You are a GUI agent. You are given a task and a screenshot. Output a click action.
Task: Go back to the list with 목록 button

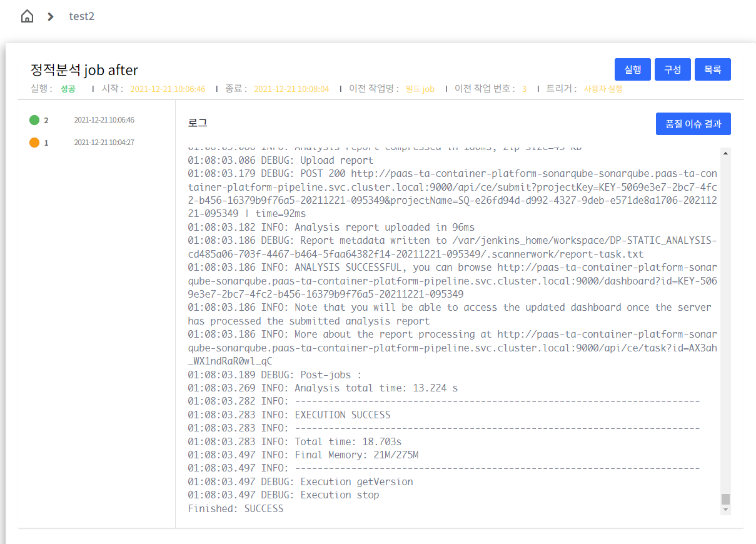pyautogui.click(x=712, y=69)
